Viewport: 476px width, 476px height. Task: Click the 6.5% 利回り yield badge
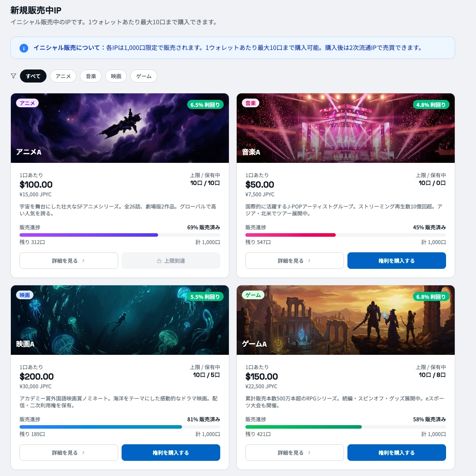205,105
